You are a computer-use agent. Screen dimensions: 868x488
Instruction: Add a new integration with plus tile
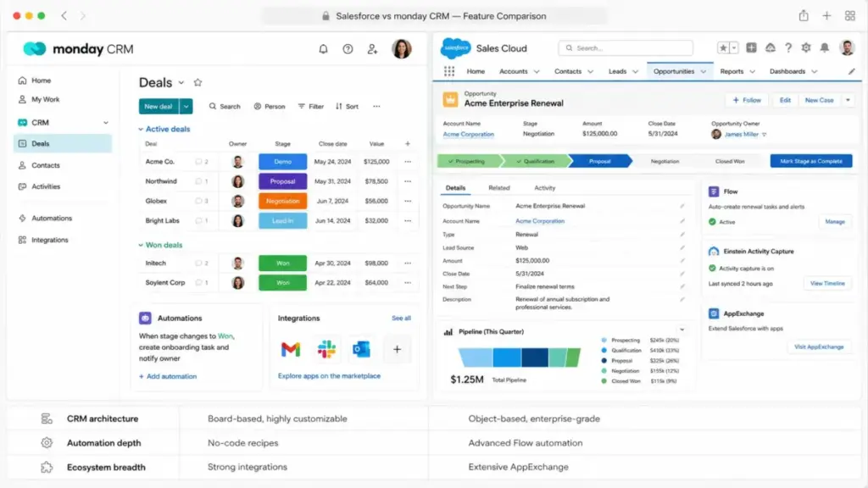[x=397, y=349]
